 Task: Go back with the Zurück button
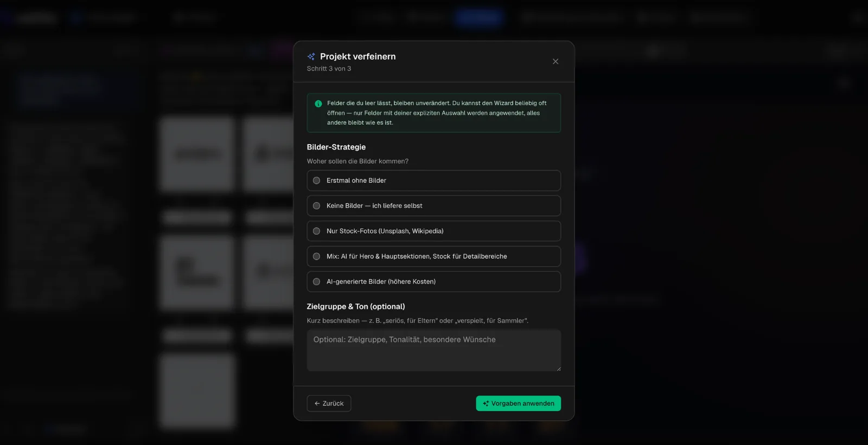329,403
